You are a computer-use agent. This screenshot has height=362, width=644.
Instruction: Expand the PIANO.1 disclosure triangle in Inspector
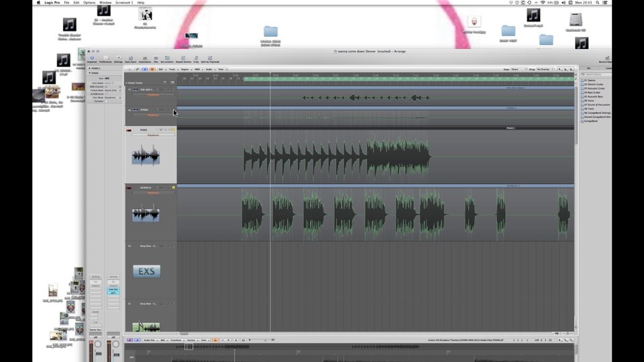tap(89, 68)
